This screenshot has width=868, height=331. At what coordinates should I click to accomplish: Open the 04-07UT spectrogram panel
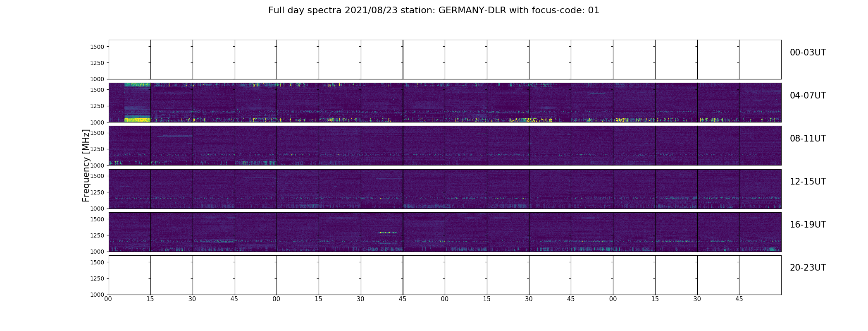pos(445,103)
